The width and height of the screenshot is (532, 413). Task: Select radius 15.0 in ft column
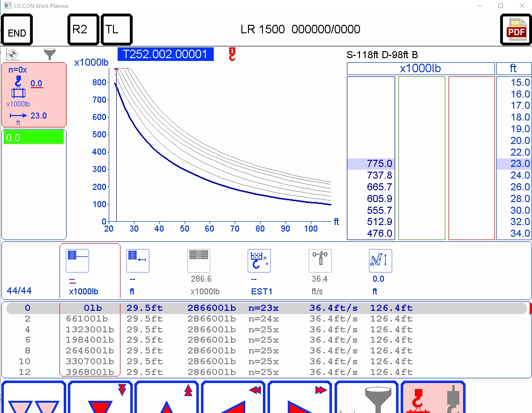coord(520,83)
